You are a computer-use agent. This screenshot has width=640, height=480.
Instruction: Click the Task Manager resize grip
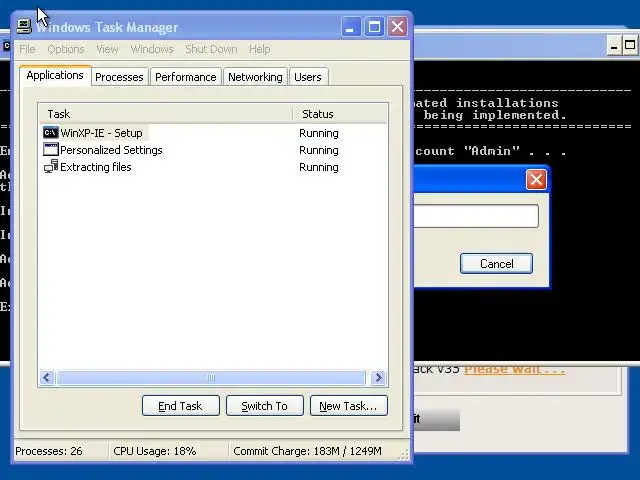403,455
